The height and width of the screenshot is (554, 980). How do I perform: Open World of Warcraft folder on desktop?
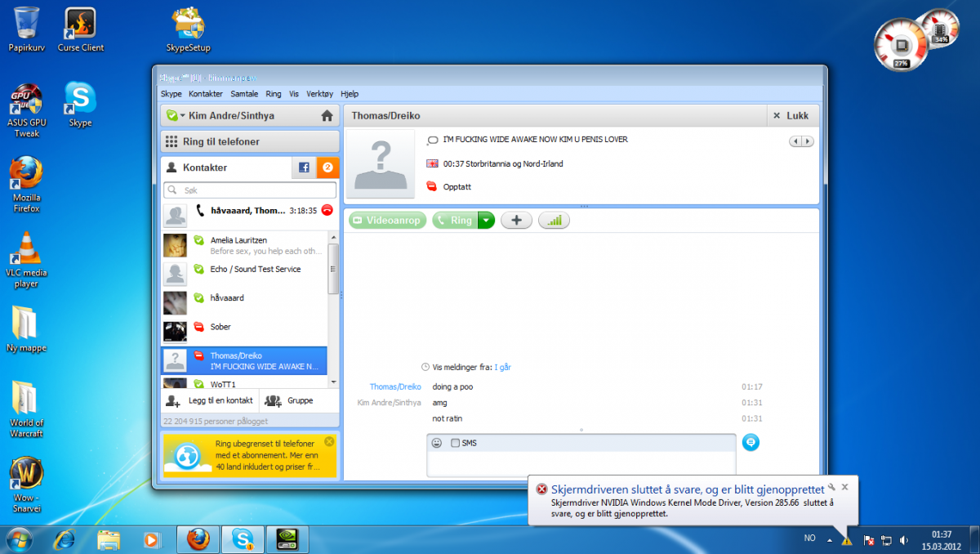click(26, 410)
